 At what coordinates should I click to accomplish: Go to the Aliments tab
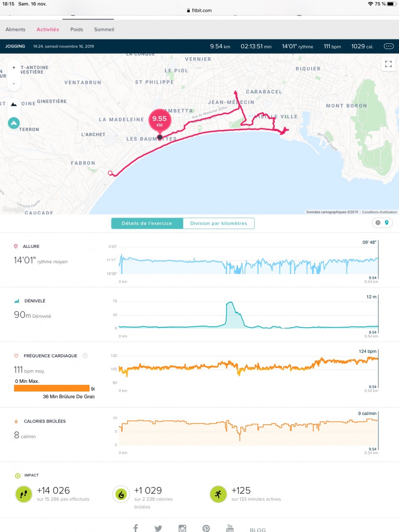tap(16, 30)
